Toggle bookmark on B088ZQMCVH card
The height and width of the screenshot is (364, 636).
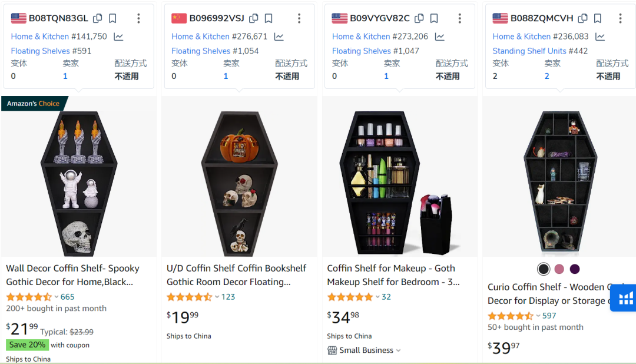pos(597,19)
